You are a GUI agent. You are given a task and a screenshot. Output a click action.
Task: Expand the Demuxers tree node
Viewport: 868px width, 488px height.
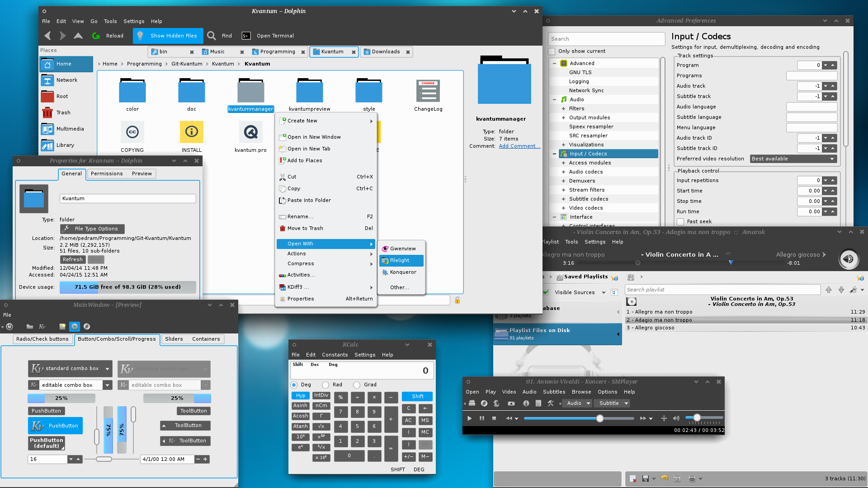point(563,181)
